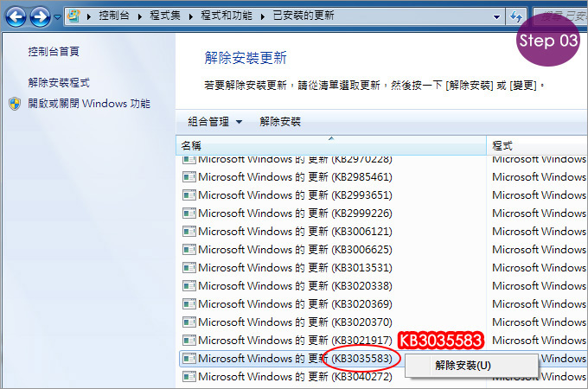Click icon of KB3006625 update
Image resolution: width=588 pixels, height=389 pixels.
point(189,250)
